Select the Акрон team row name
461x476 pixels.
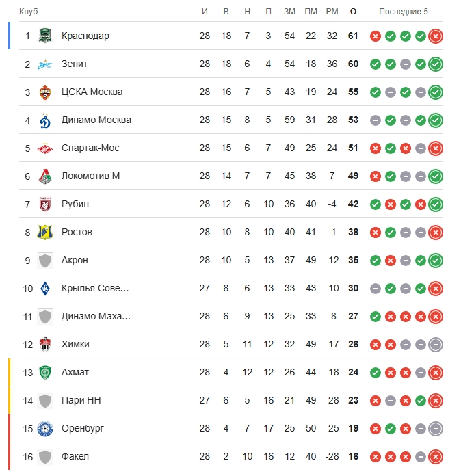click(75, 260)
